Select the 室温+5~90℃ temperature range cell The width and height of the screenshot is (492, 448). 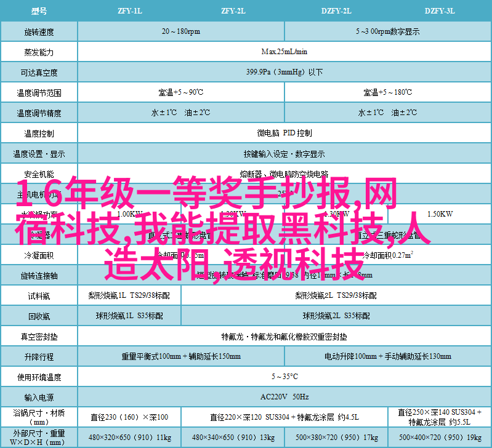[181, 92]
